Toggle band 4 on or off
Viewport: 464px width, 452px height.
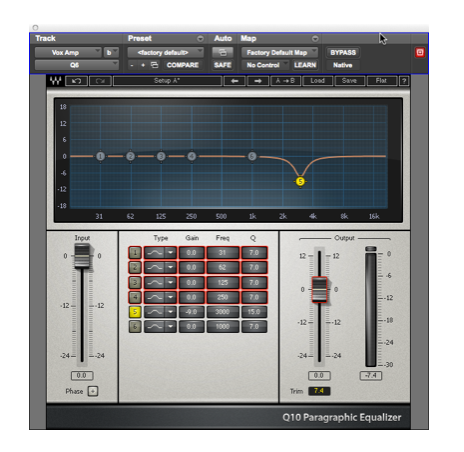click(135, 297)
